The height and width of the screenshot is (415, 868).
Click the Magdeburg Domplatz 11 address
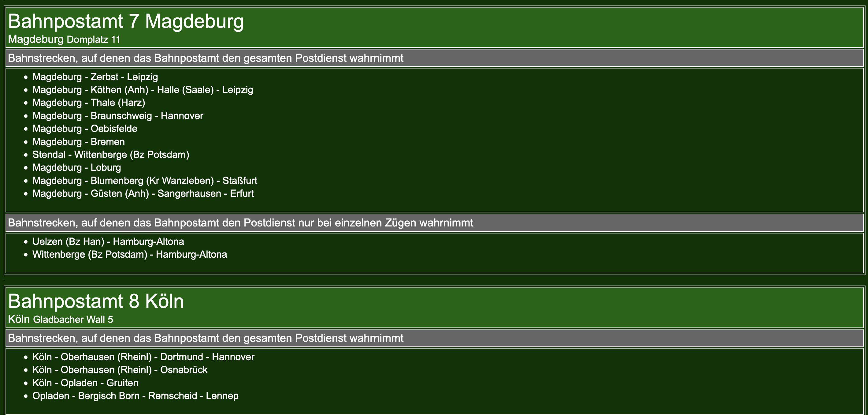[64, 39]
